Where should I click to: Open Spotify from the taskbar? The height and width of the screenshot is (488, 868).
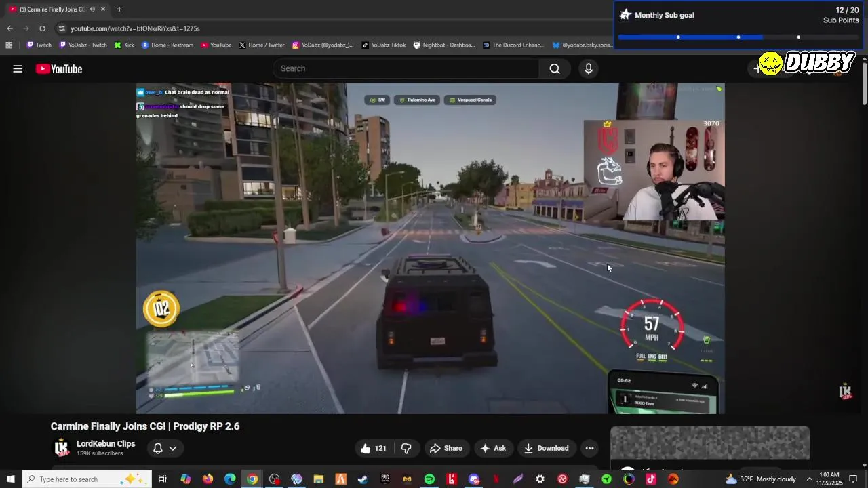(x=429, y=479)
